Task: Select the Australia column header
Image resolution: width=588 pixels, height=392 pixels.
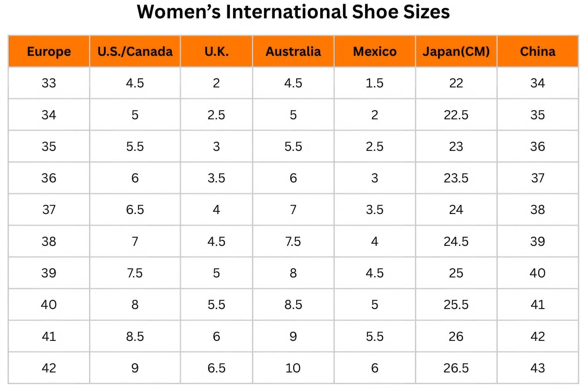Action: tap(293, 51)
